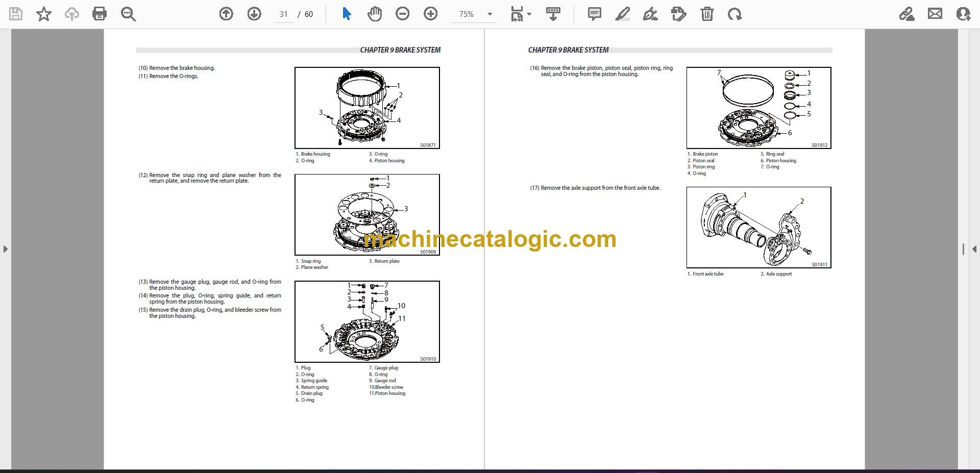Click the brake housing diagram 501871
This screenshot has width=980, height=473.
(367, 108)
